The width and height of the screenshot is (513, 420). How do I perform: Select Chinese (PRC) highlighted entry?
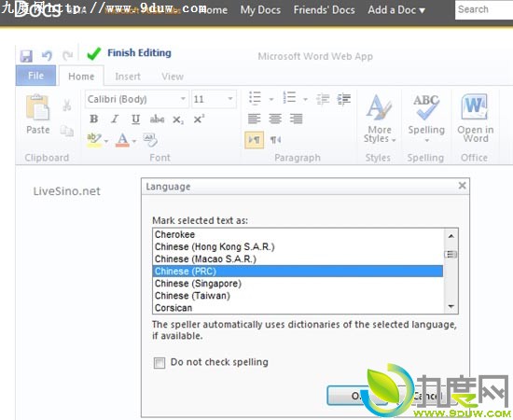298,272
